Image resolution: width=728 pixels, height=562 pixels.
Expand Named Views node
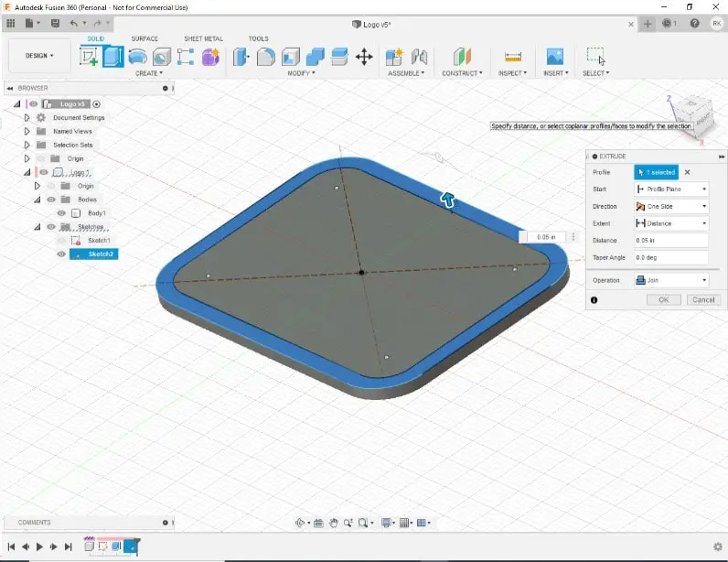pos(27,131)
